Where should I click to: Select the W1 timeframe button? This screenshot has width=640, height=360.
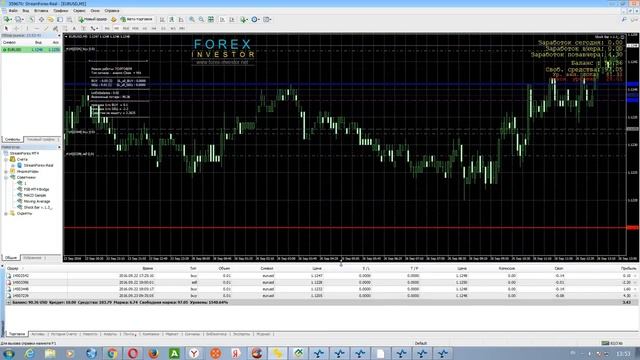click(173, 28)
